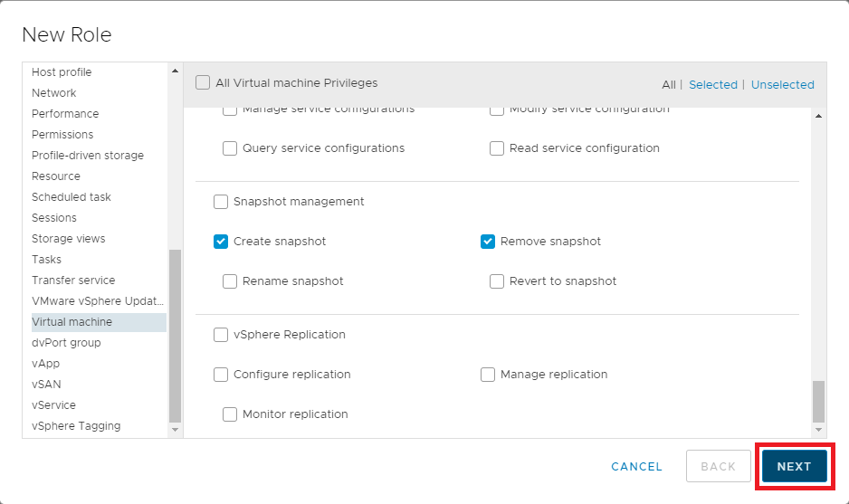Filter by Unselected privileges

click(782, 84)
